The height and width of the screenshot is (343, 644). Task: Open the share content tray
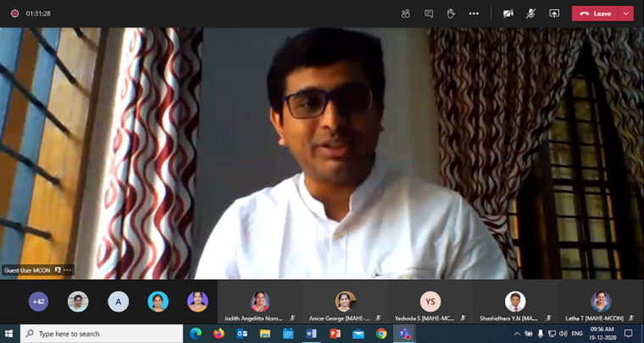click(554, 14)
